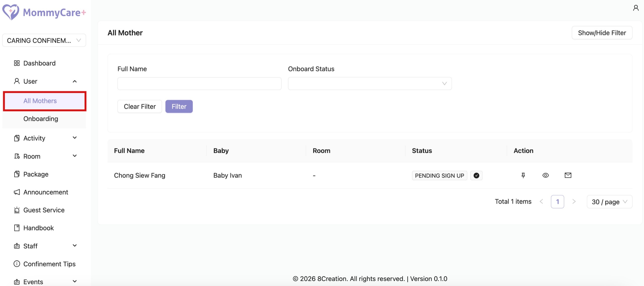Viewport: 644px width, 286px height.
Task: Open Dashboard from the sidebar
Action: pyautogui.click(x=39, y=63)
